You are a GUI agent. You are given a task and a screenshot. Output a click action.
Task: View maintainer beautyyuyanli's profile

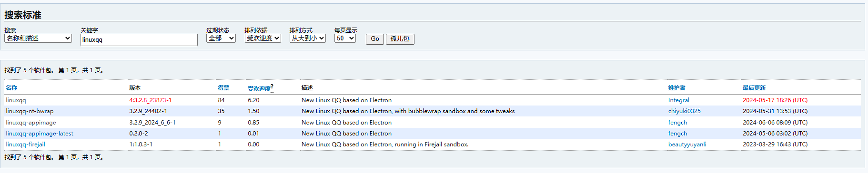tap(687, 144)
